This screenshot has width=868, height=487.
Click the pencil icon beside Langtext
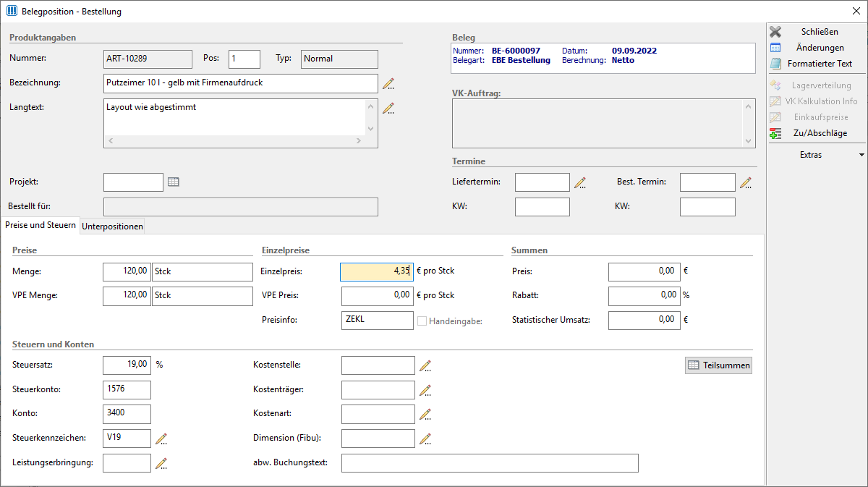coord(388,109)
